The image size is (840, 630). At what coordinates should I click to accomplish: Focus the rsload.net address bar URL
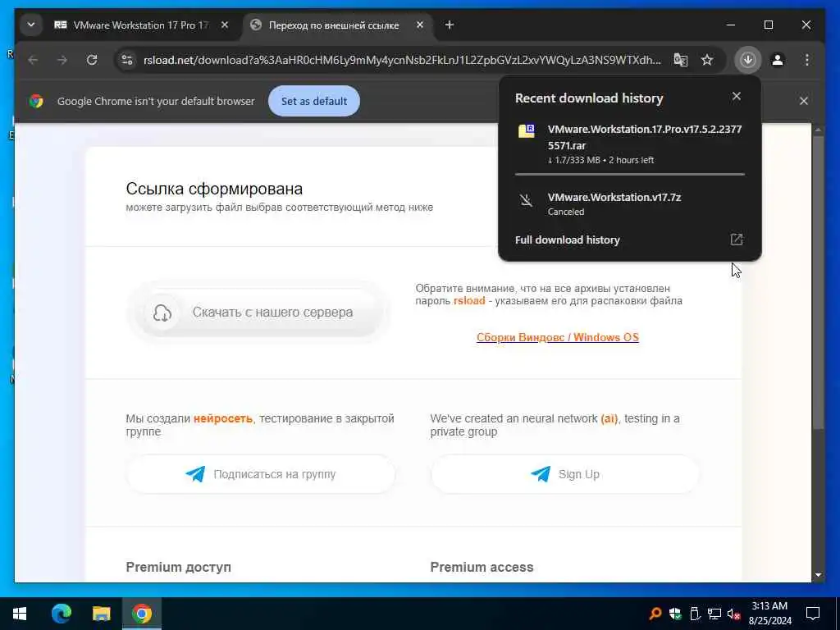402,60
